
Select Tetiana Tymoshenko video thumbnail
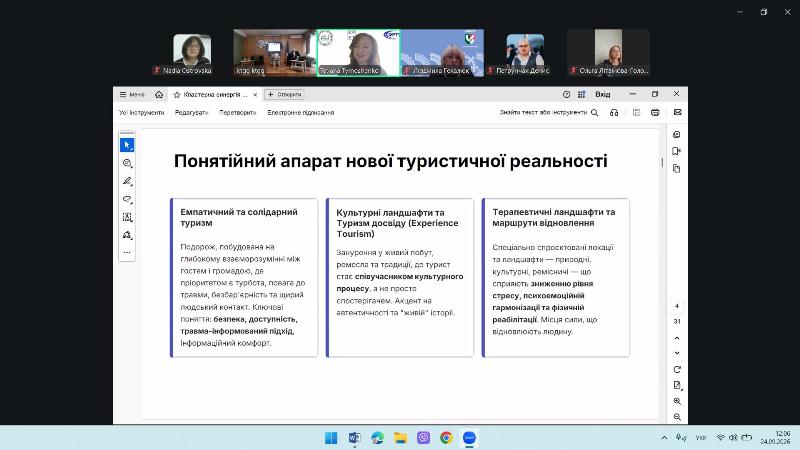click(x=358, y=53)
